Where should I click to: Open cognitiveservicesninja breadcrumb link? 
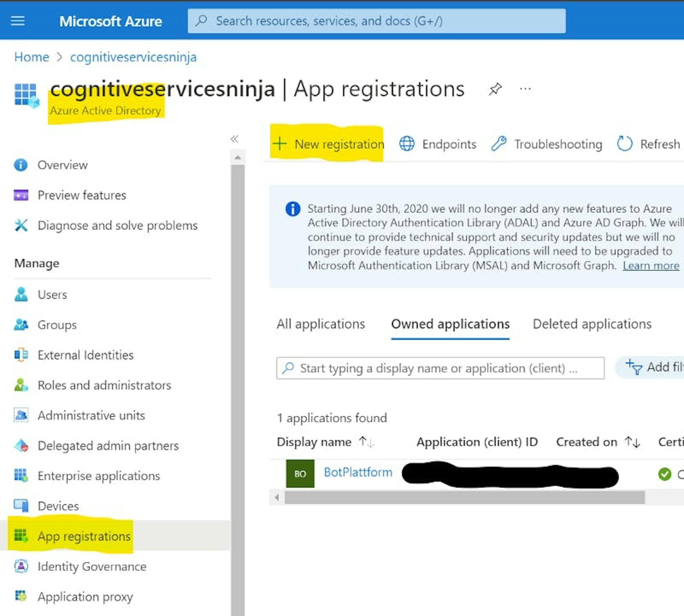click(133, 57)
